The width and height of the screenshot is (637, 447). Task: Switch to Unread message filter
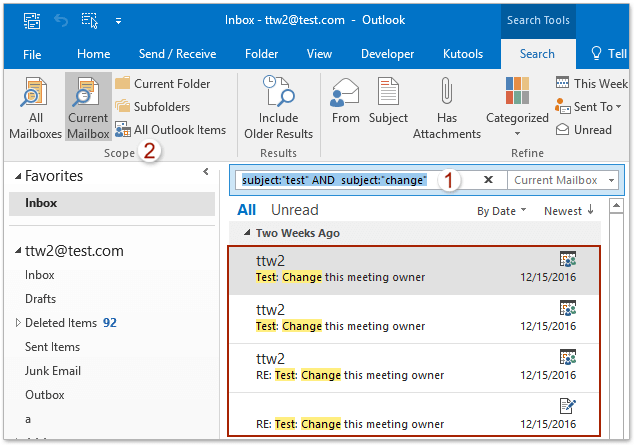click(294, 210)
